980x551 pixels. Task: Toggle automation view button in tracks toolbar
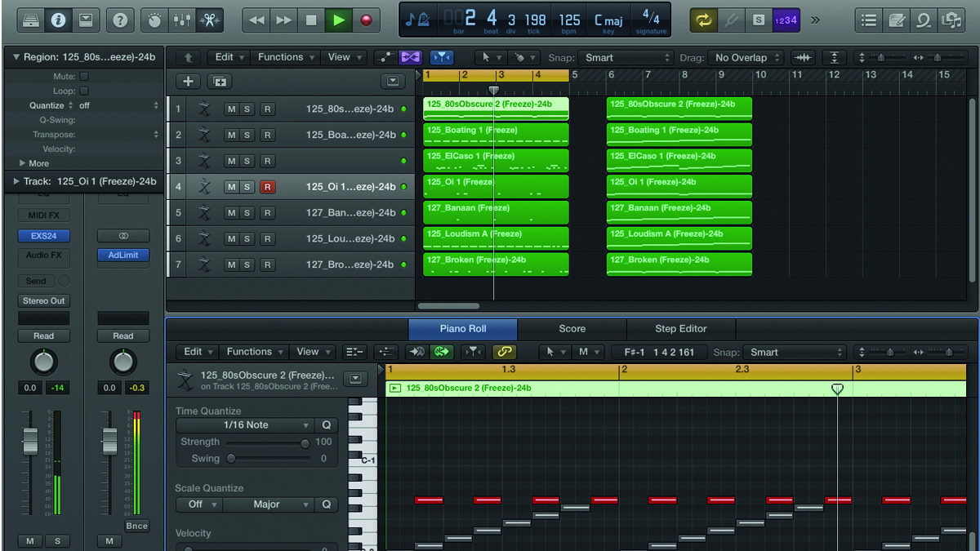coord(385,57)
